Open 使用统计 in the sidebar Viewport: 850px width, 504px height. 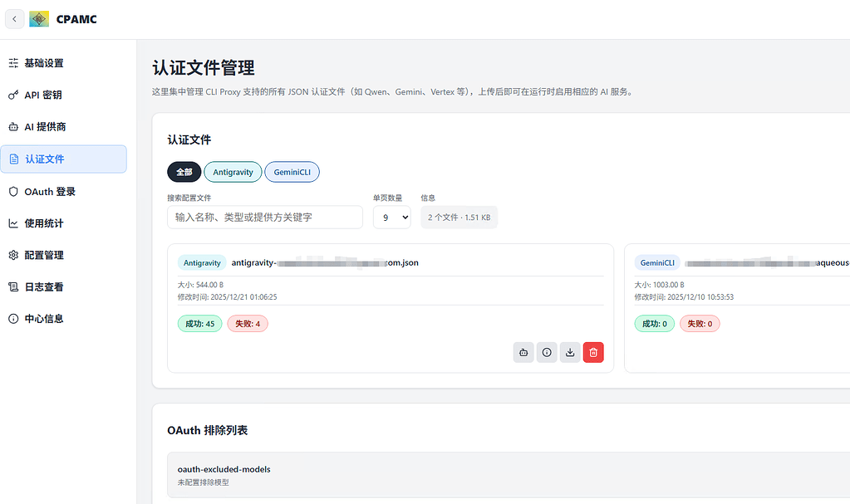point(63,223)
